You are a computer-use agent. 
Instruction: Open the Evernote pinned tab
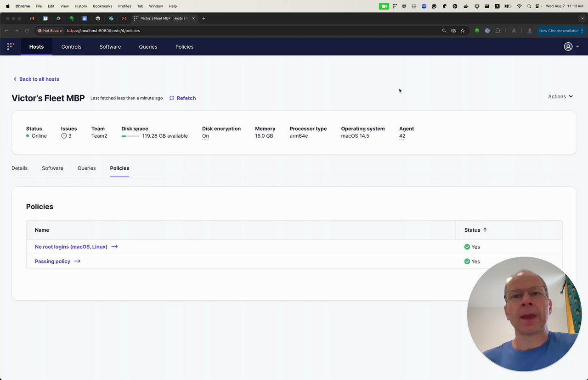tap(72, 18)
